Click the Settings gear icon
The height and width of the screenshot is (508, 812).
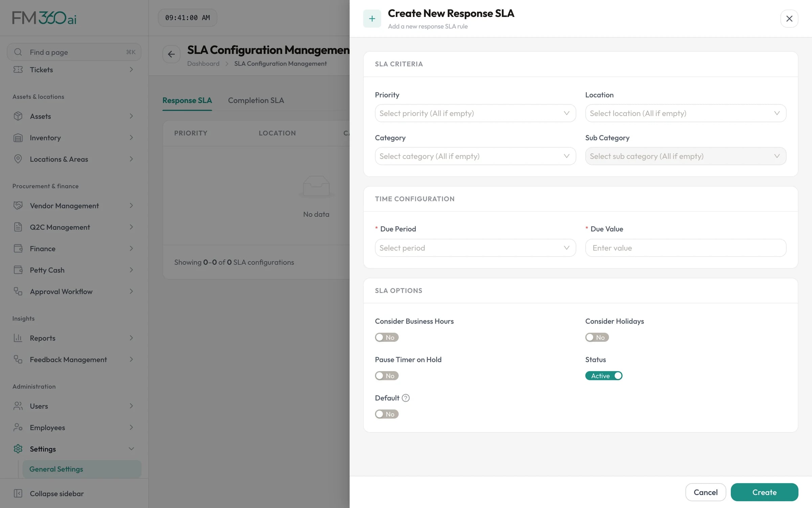tap(18, 449)
